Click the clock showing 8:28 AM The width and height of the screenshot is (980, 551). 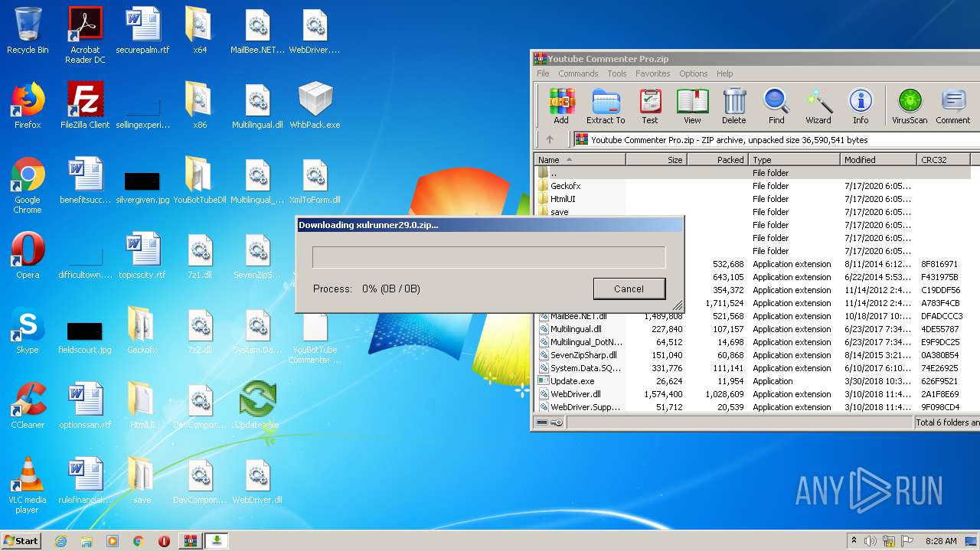[x=941, y=541]
